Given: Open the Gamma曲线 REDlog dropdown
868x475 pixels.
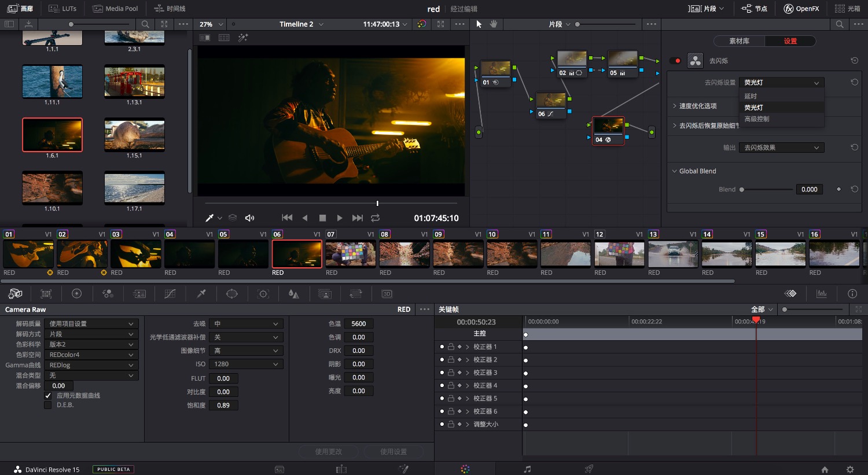Looking at the screenshot, I should click(91, 365).
